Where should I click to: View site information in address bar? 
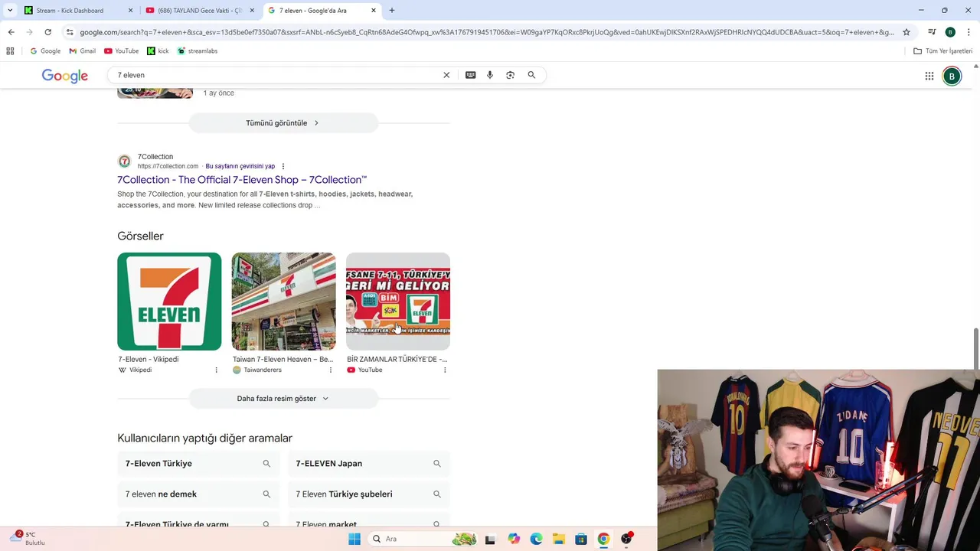point(70,32)
